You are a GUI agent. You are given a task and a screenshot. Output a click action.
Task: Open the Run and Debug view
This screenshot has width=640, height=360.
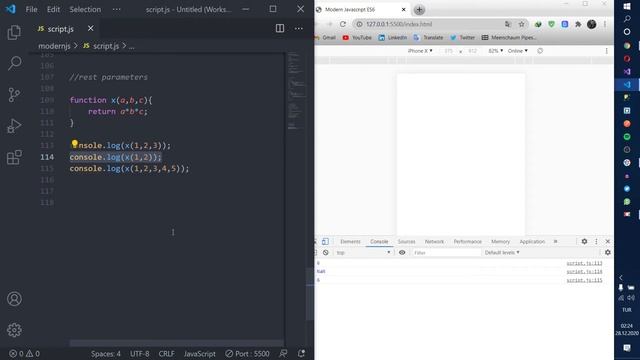tap(14, 126)
